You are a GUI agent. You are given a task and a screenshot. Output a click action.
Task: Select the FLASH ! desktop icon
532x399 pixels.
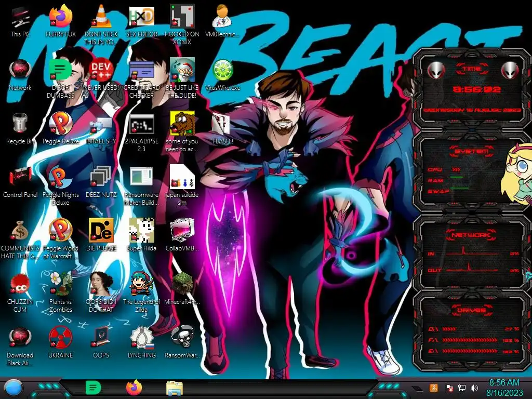[222, 129]
